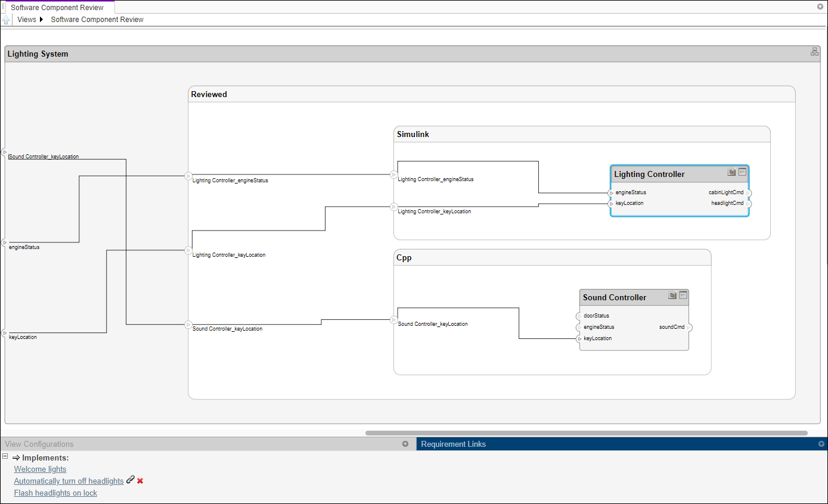Screen dimensions: 828x504
Task: Expand the Views breadcrumb arrow
Action: click(x=41, y=20)
